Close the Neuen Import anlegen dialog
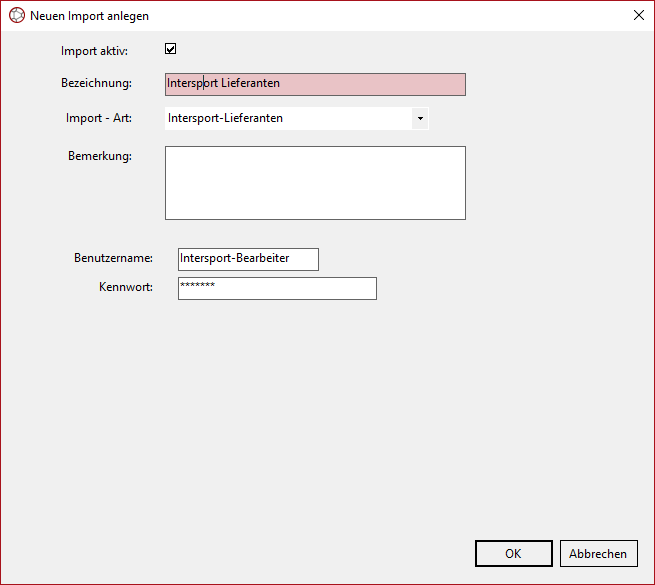Image resolution: width=655 pixels, height=585 pixels. click(x=638, y=16)
